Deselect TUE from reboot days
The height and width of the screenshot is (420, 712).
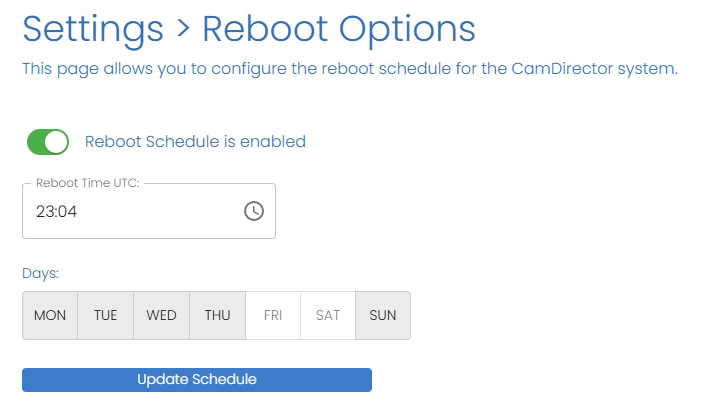[105, 315]
